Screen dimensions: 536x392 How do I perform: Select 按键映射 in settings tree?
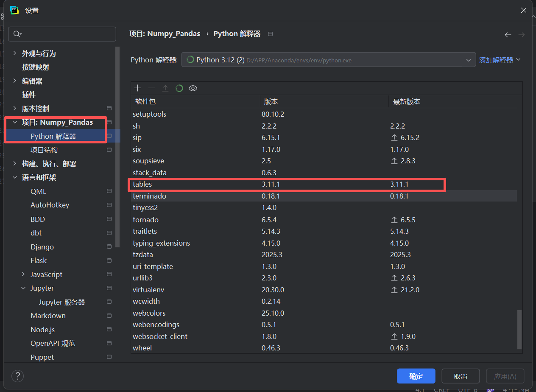point(36,67)
